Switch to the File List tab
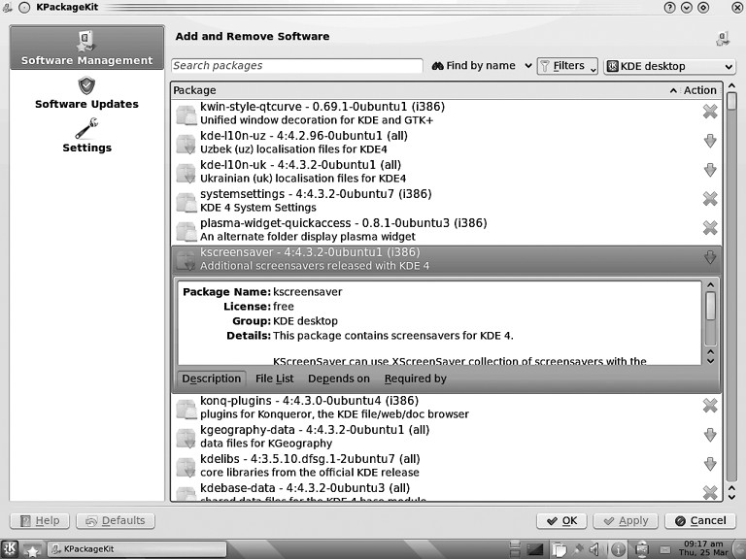Image resolution: width=746 pixels, height=560 pixels. pyautogui.click(x=274, y=379)
